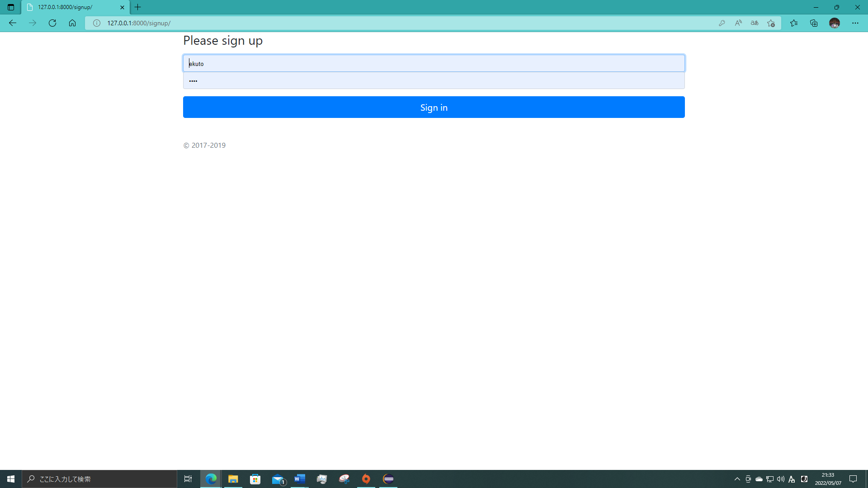Open the Collections icon
This screenshot has height=488, width=868.
814,23
